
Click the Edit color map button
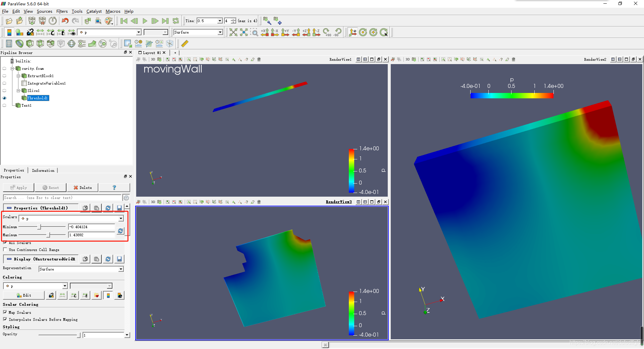[x=24, y=295]
